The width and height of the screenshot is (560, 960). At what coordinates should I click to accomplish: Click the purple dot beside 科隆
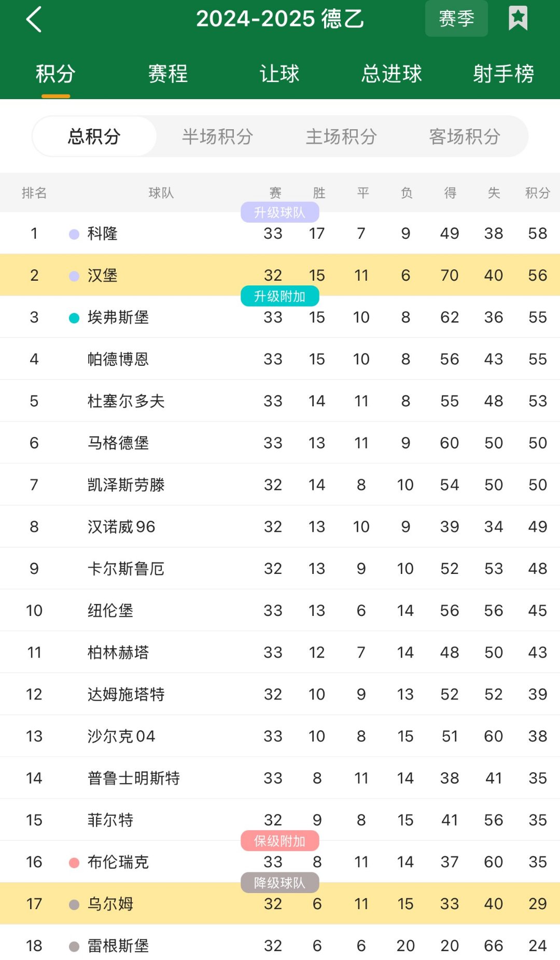(x=74, y=234)
